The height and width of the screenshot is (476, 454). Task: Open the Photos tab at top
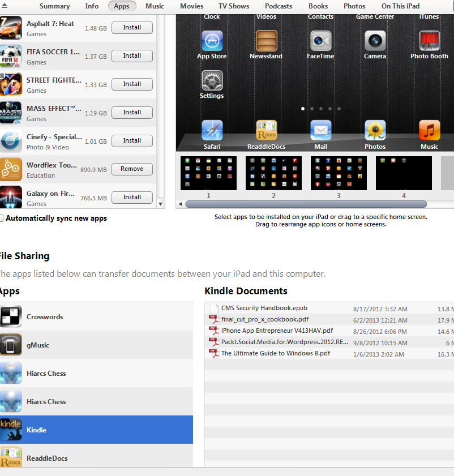click(x=354, y=6)
